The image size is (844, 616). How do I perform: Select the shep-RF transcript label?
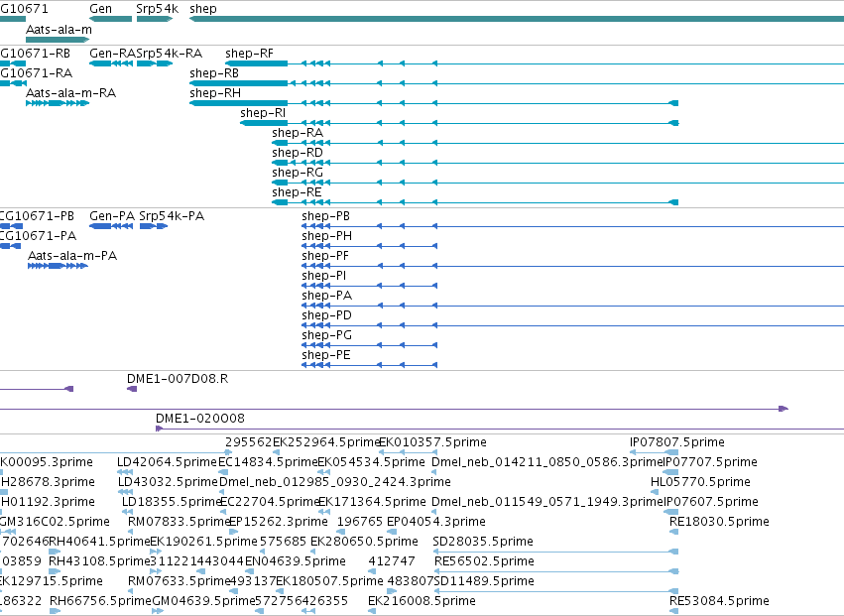[x=249, y=54]
